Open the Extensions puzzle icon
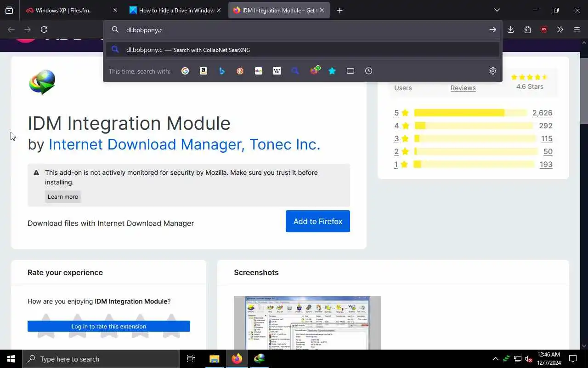Viewport: 588px width, 368px height. (527, 29)
